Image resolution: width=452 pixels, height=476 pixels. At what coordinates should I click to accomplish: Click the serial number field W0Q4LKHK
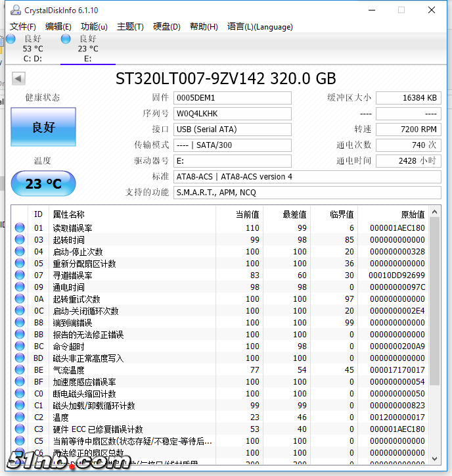click(x=233, y=114)
